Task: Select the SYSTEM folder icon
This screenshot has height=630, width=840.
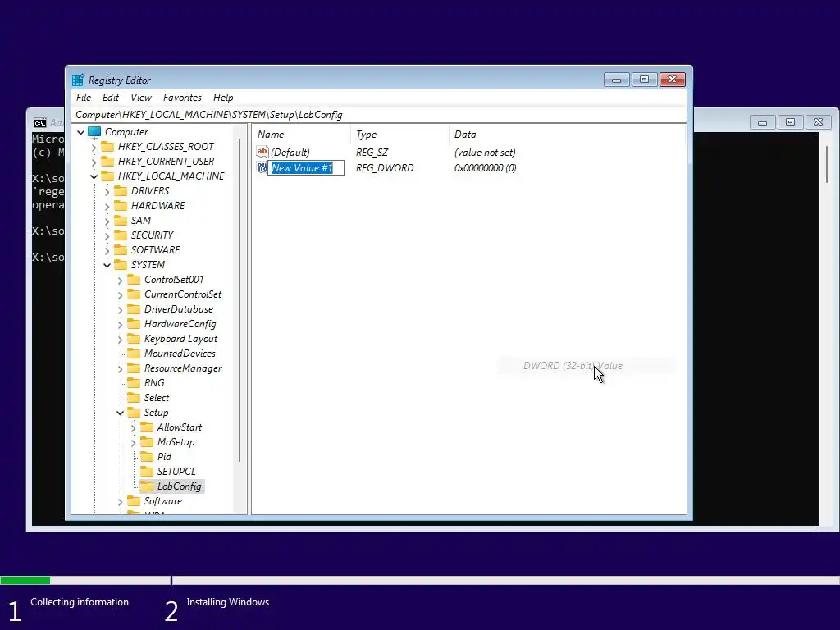Action: pyautogui.click(x=121, y=264)
